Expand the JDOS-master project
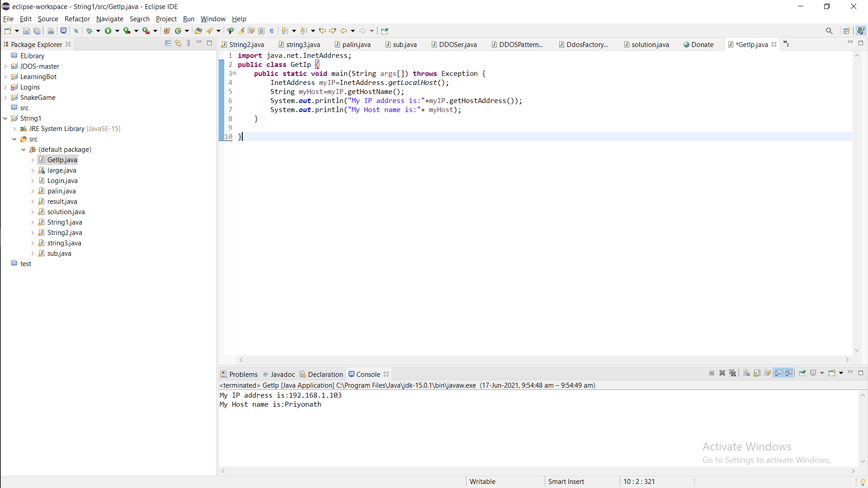The height and width of the screenshot is (488, 868). [x=5, y=66]
